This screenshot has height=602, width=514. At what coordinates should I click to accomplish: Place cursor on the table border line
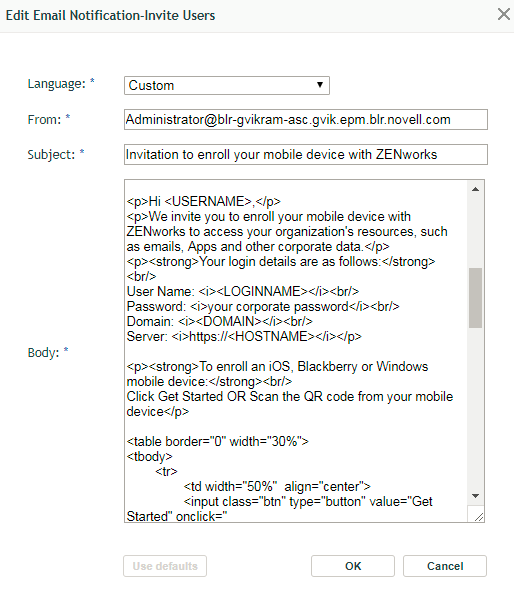pyautogui.click(x=218, y=442)
